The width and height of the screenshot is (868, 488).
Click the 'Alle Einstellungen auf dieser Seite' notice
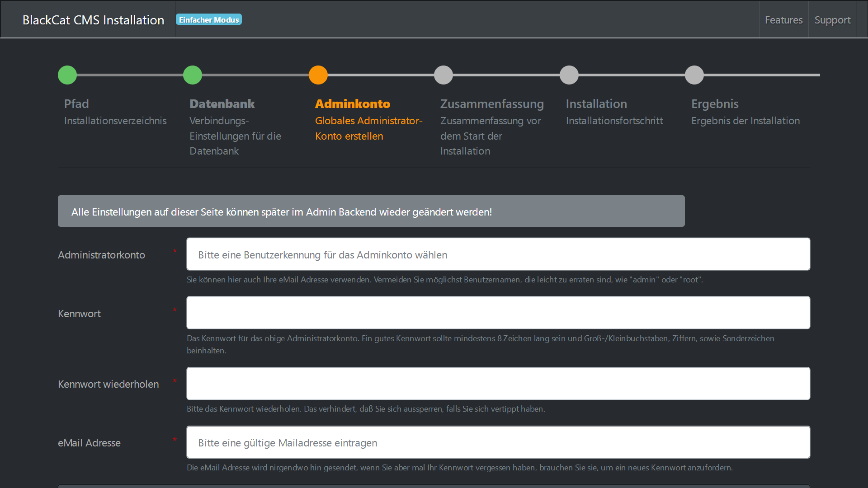pyautogui.click(x=371, y=211)
